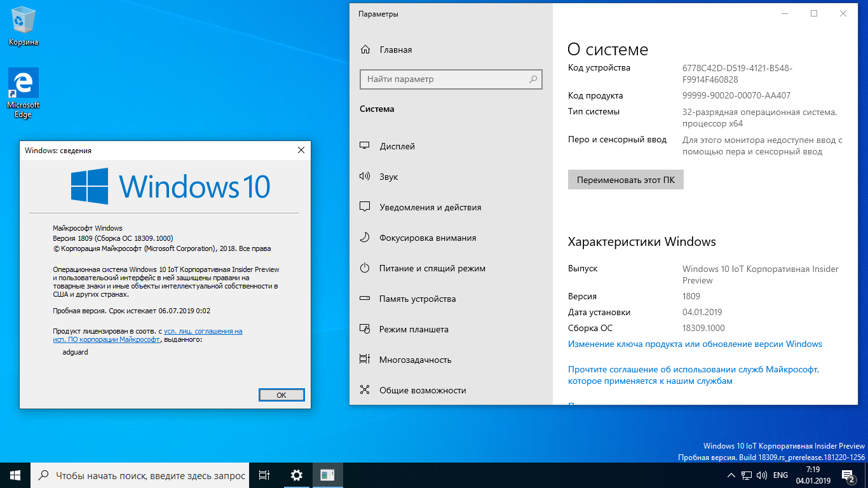Click the Найти параметр search field
The height and width of the screenshot is (488, 868).
pyautogui.click(x=451, y=79)
